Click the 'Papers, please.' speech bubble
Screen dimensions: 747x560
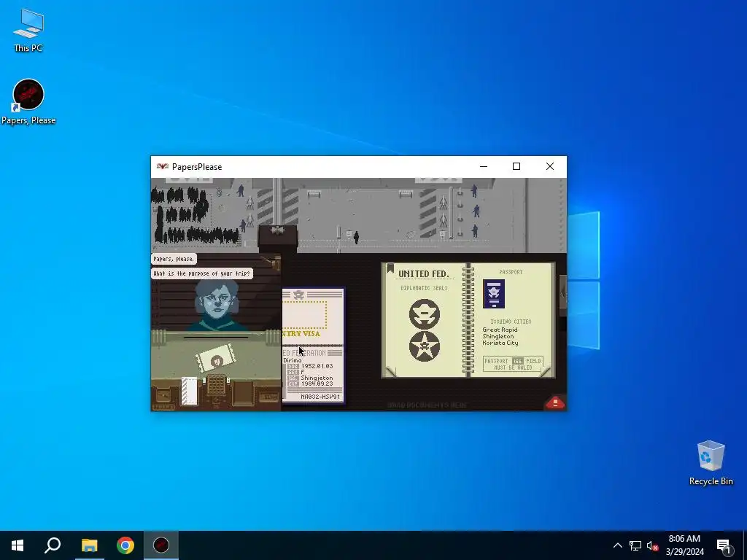(174, 259)
